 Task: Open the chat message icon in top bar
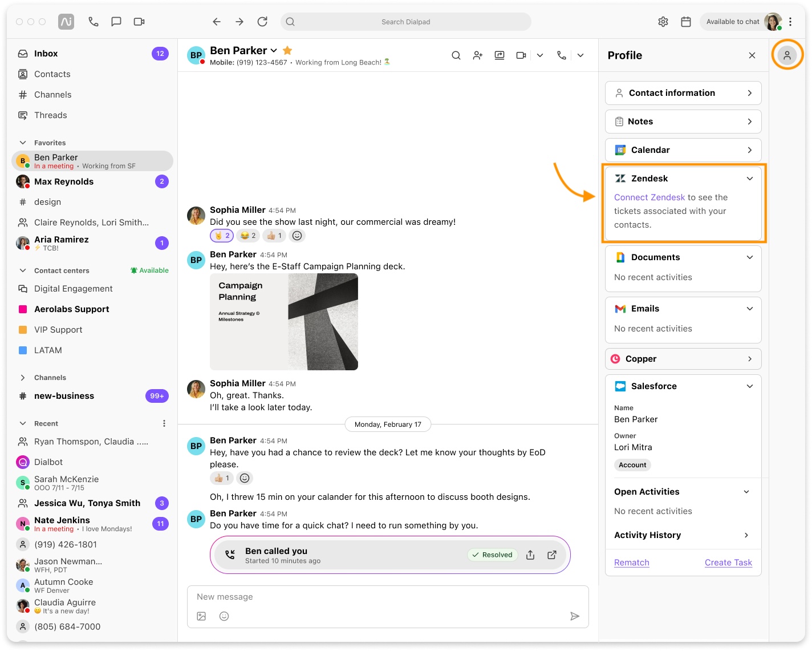[116, 22]
